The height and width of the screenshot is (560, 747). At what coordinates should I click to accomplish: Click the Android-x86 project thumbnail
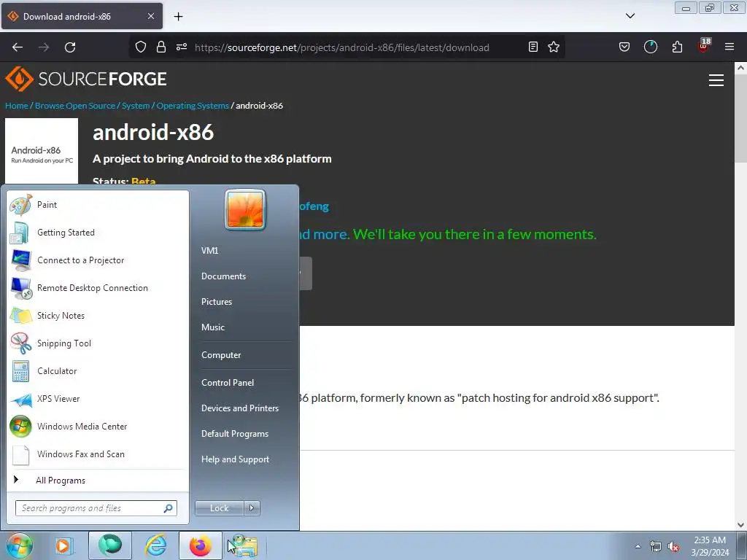(42, 152)
